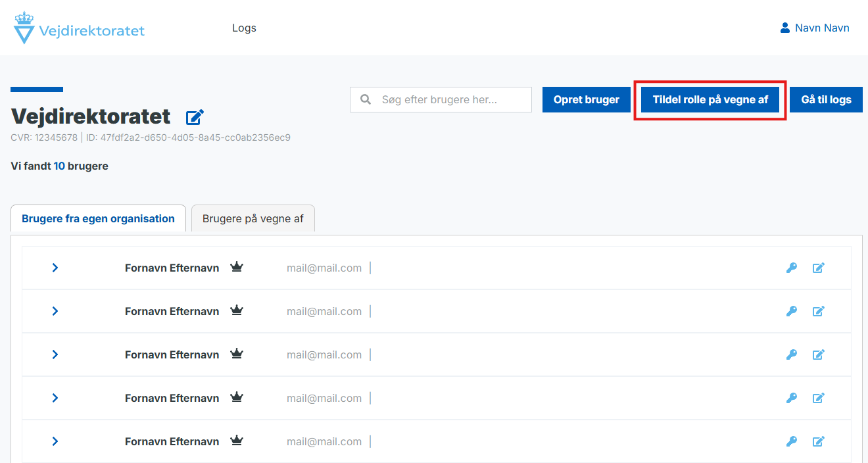This screenshot has width=868, height=463.
Task: Open the Navn Navn user profile
Action: pos(815,28)
